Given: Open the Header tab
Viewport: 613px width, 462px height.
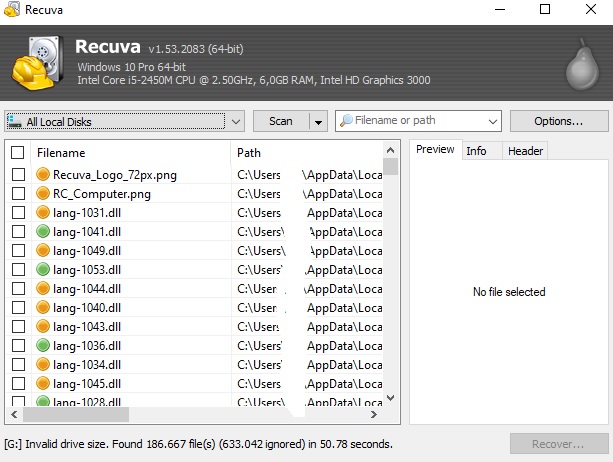Looking at the screenshot, I should pyautogui.click(x=525, y=151).
